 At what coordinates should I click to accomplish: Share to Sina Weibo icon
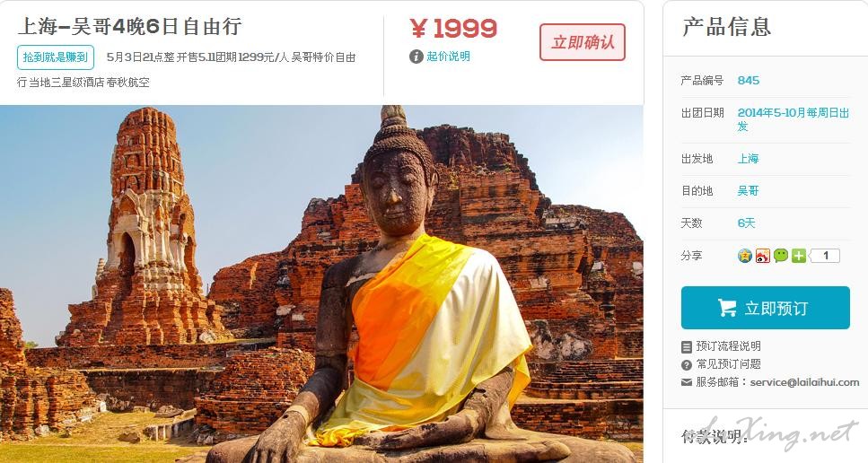763,256
